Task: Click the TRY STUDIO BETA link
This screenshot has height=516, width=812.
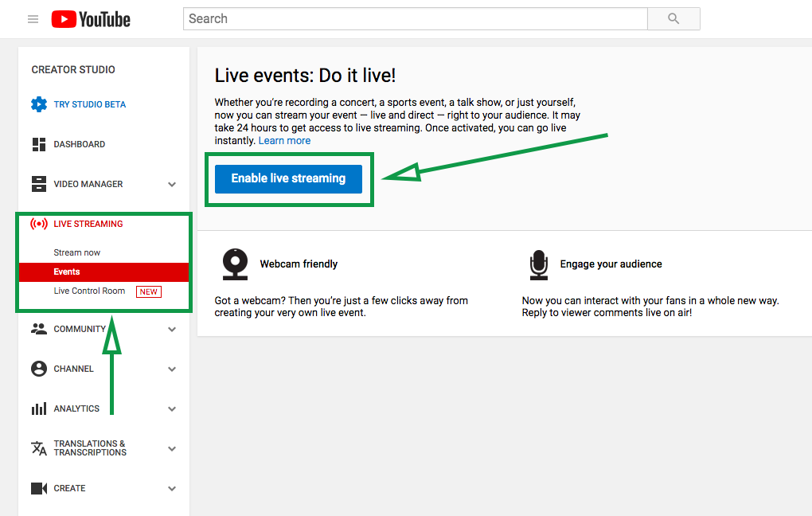Action: [x=90, y=104]
